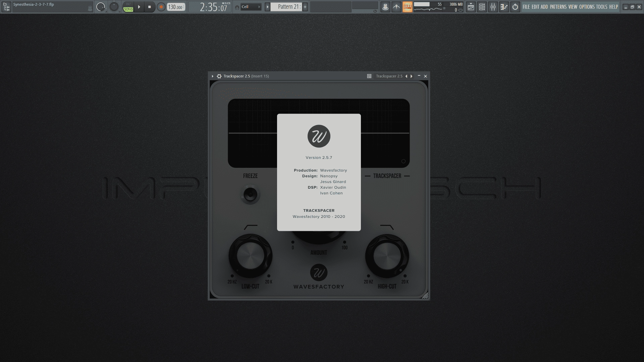This screenshot has height=362, width=644.
Task: Open the ADD menu
Action: click(x=544, y=7)
